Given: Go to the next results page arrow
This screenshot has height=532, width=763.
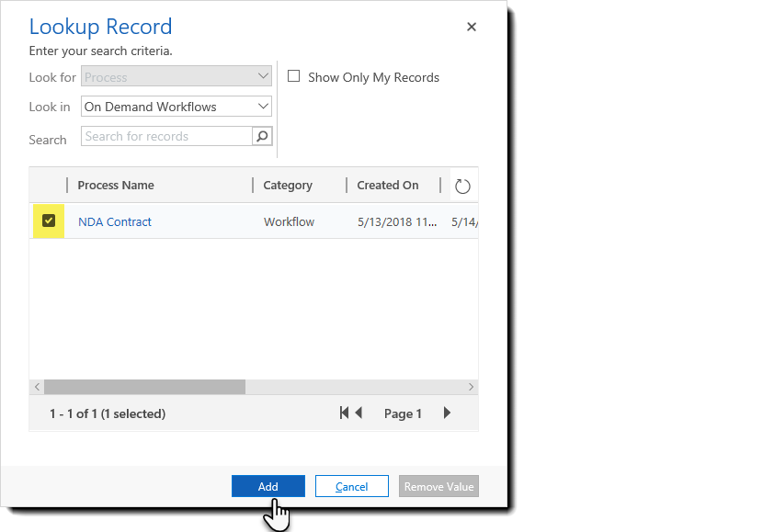Looking at the screenshot, I should coord(447,413).
